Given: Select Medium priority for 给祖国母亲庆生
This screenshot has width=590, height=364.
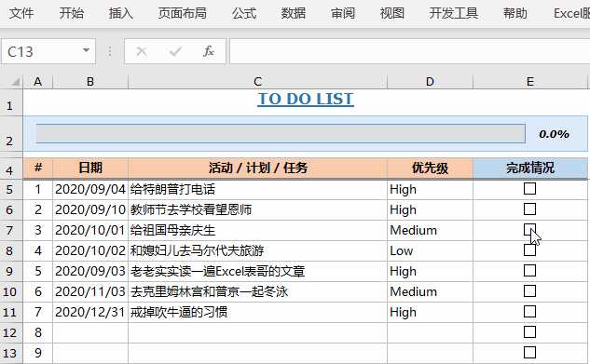Looking at the screenshot, I should coord(430,230).
